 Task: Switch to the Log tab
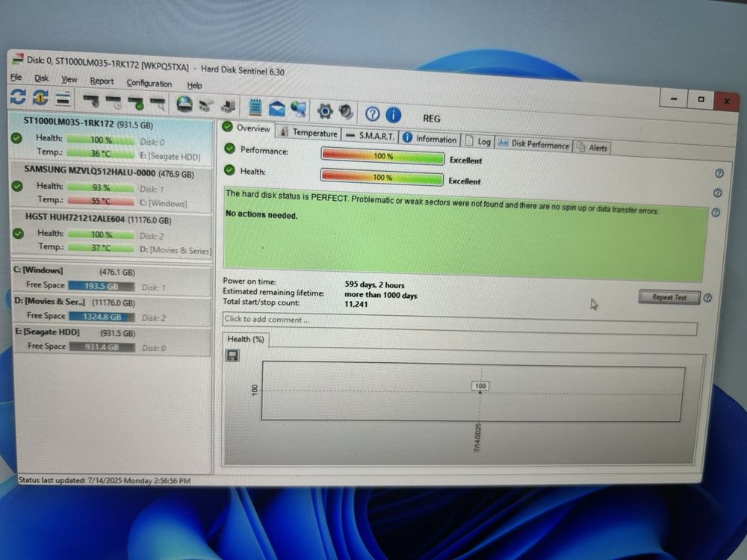click(478, 141)
